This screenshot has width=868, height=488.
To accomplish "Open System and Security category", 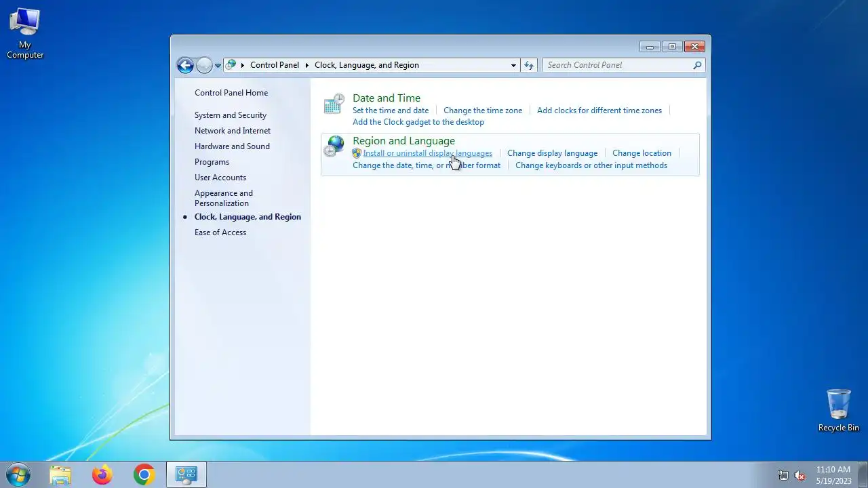I will pyautogui.click(x=231, y=115).
